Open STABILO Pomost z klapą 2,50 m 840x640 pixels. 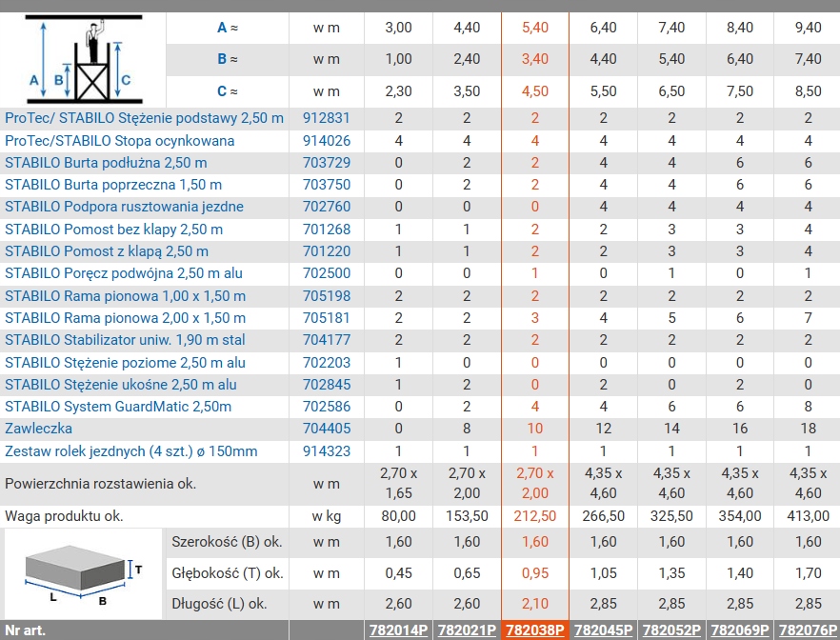107,251
